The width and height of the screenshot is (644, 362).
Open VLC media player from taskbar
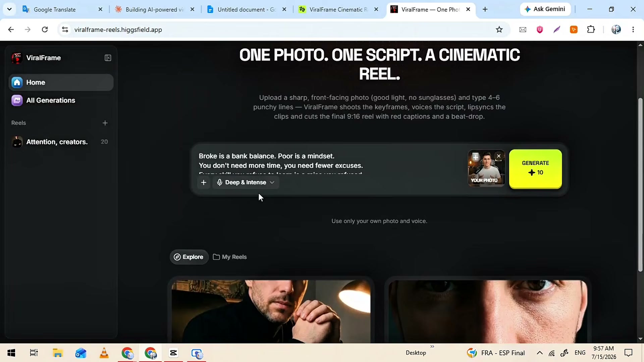(x=104, y=353)
